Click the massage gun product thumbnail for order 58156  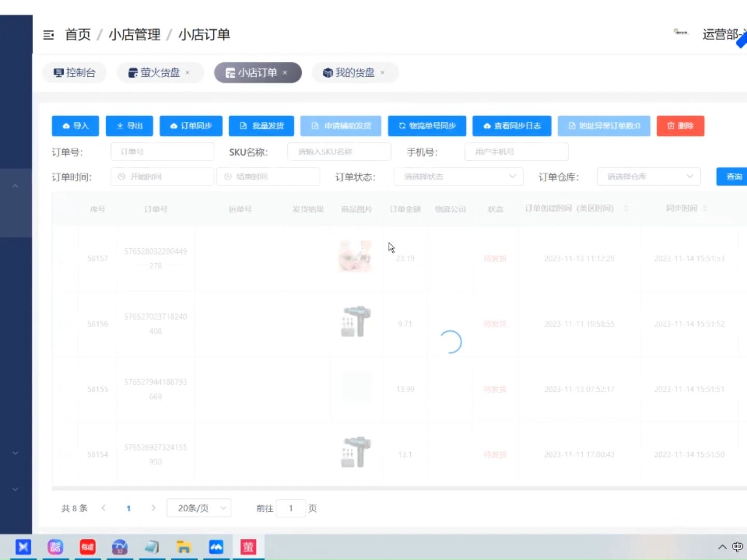(355, 322)
